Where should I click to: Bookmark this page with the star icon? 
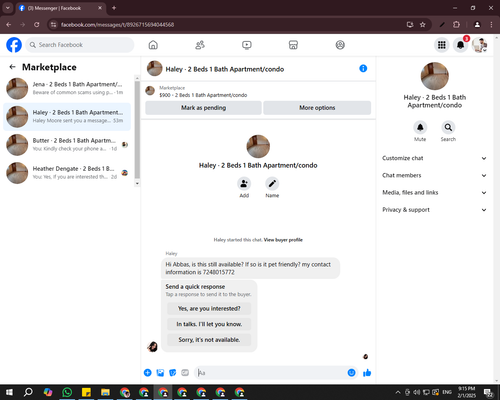tap(422, 24)
